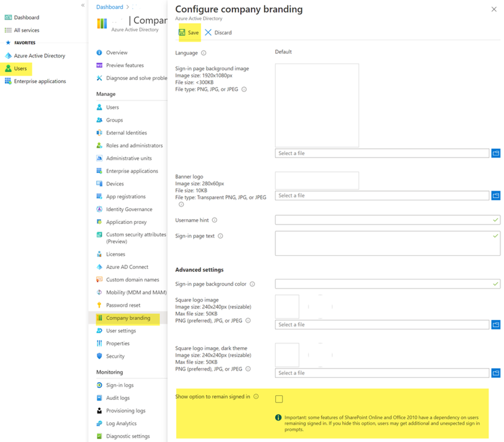Select Users in Favorites sidebar
The height and width of the screenshot is (442, 504).
click(20, 69)
